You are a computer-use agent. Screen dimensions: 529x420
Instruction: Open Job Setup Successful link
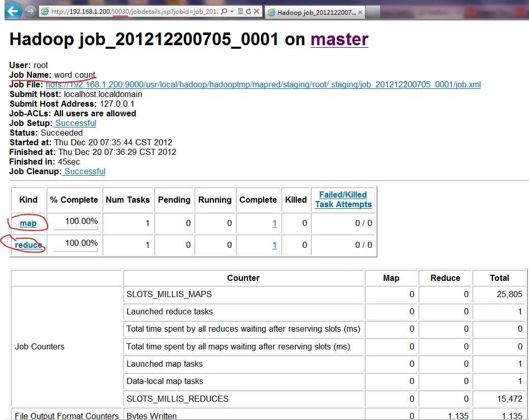75,123
